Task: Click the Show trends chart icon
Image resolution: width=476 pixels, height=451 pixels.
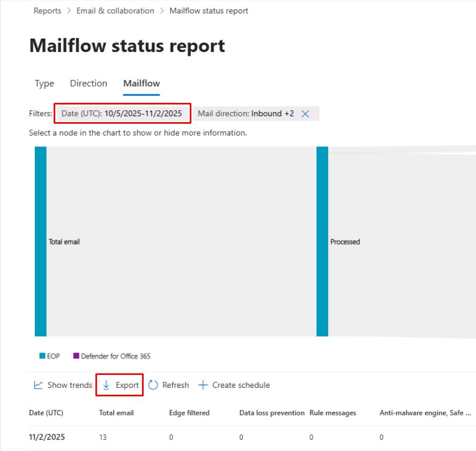Action: [x=38, y=385]
